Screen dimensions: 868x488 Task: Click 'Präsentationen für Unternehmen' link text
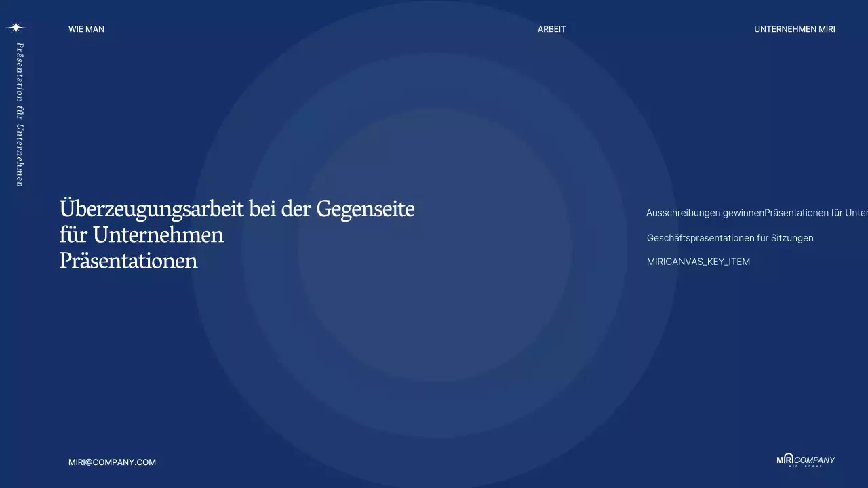point(814,213)
